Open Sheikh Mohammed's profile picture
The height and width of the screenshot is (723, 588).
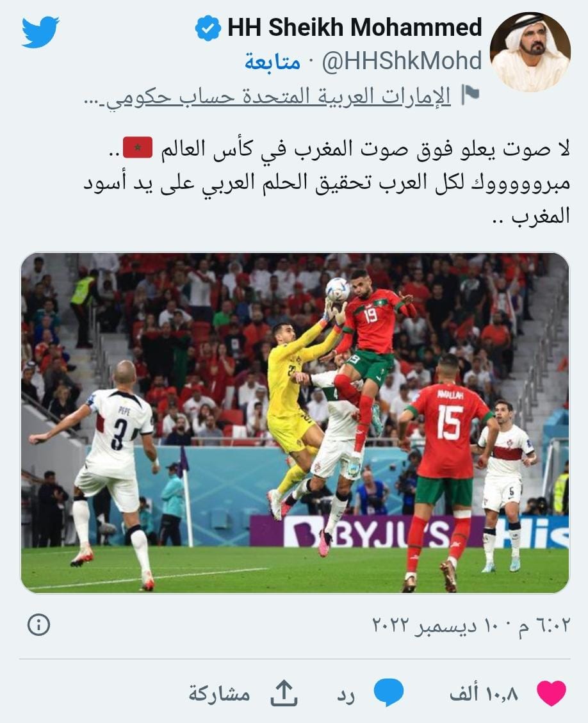[530, 52]
